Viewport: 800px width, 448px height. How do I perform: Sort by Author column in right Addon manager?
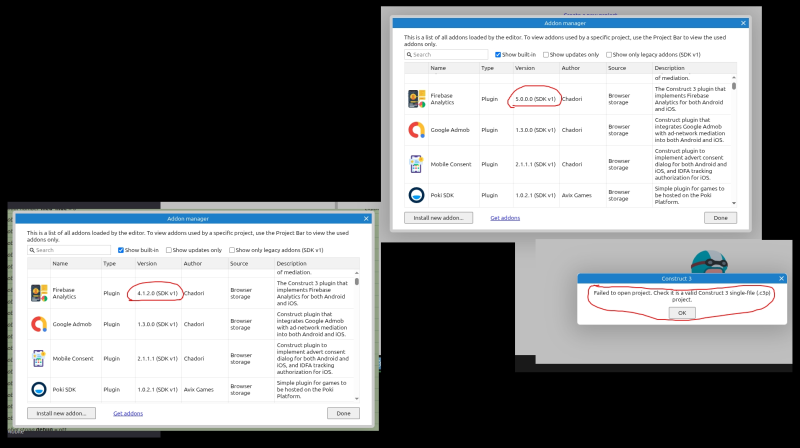click(582, 68)
